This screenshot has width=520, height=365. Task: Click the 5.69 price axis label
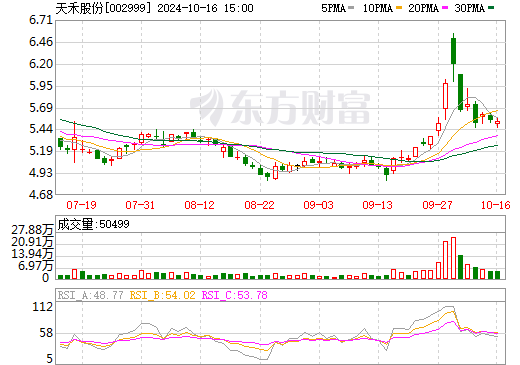click(41, 108)
